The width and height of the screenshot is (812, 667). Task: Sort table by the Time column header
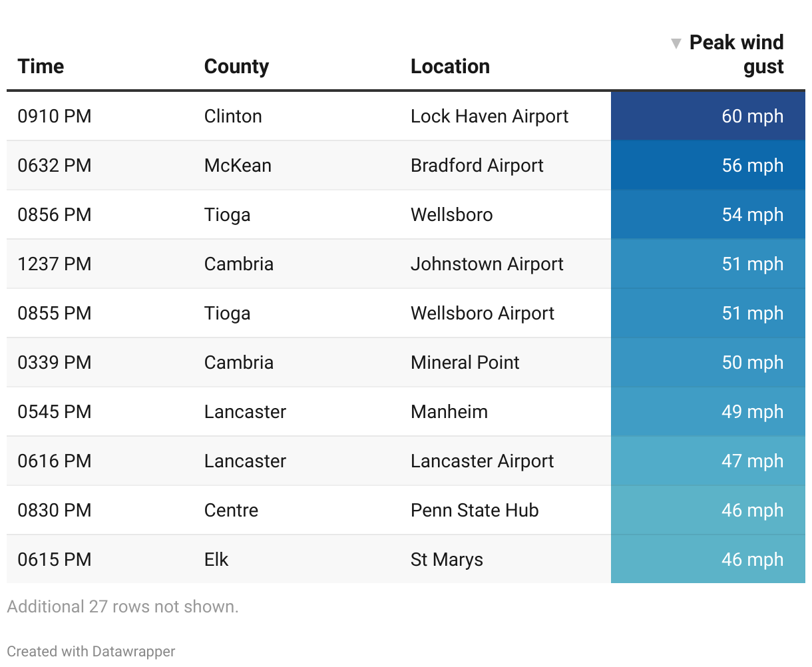[x=41, y=67]
